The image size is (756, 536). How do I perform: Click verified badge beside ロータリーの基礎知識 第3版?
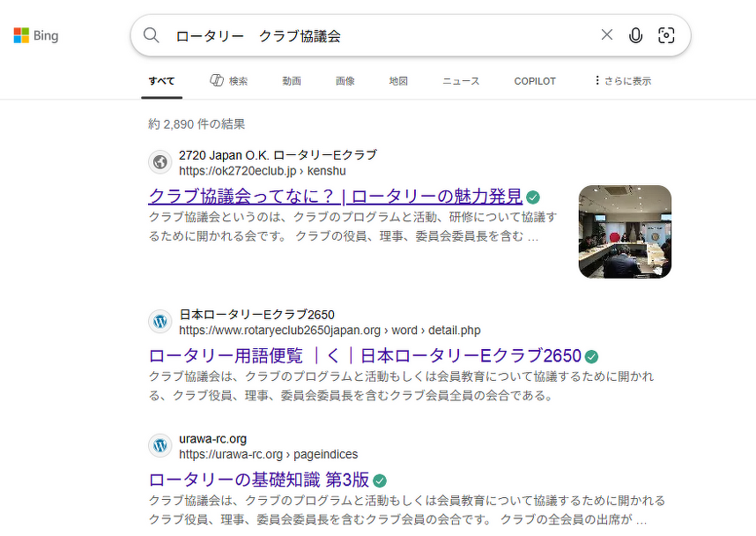click(x=380, y=480)
